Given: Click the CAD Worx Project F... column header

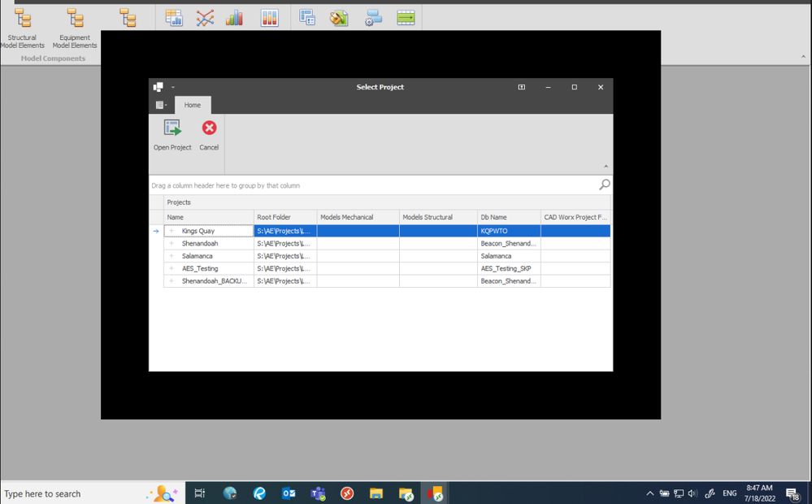Looking at the screenshot, I should click(x=575, y=217).
